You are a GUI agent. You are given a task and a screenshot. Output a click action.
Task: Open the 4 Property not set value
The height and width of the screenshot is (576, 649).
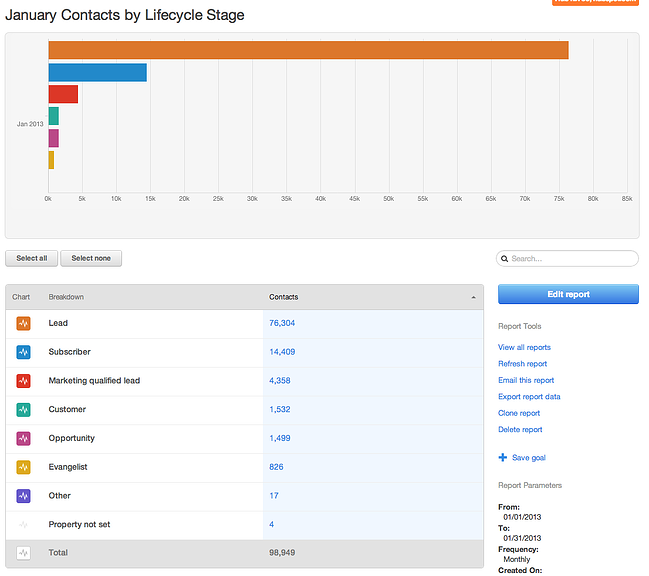272,525
